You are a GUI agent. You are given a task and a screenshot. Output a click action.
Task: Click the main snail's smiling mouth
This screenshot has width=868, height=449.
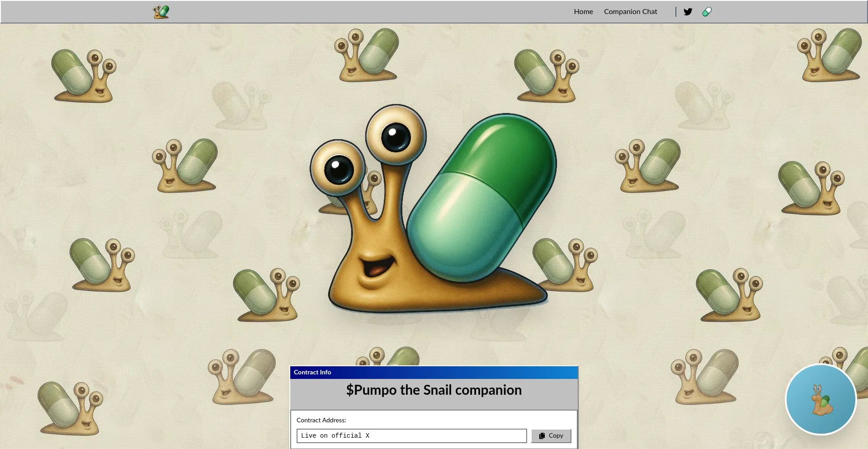[377, 267]
